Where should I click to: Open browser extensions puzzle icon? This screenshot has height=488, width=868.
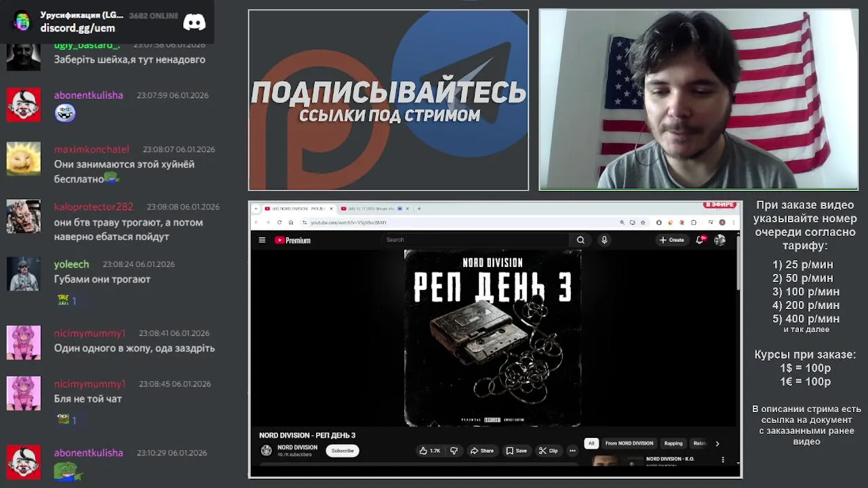point(694,222)
